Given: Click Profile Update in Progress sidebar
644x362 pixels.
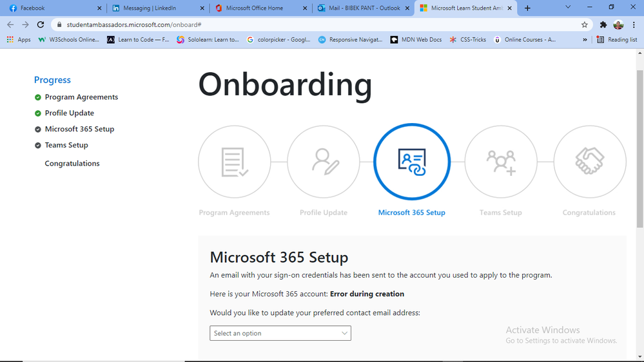Looking at the screenshot, I should 70,113.
